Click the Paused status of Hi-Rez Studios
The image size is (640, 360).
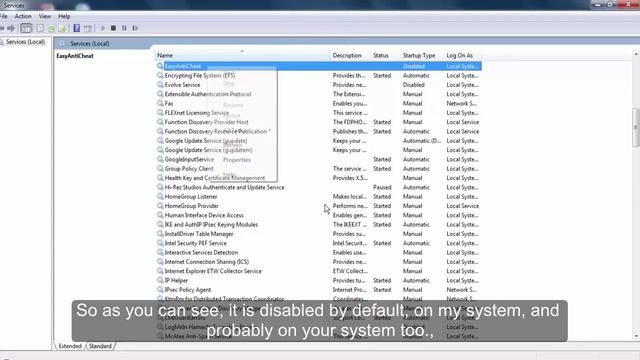coord(382,187)
